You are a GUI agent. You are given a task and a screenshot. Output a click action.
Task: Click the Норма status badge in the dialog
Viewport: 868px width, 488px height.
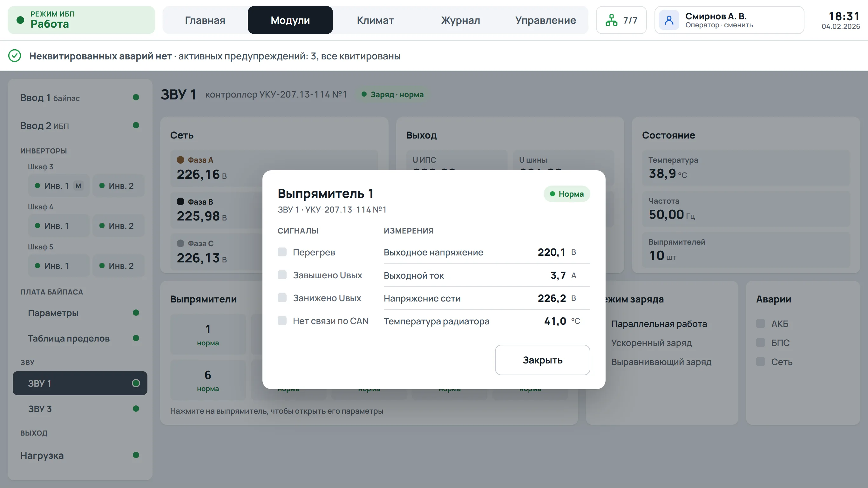567,194
